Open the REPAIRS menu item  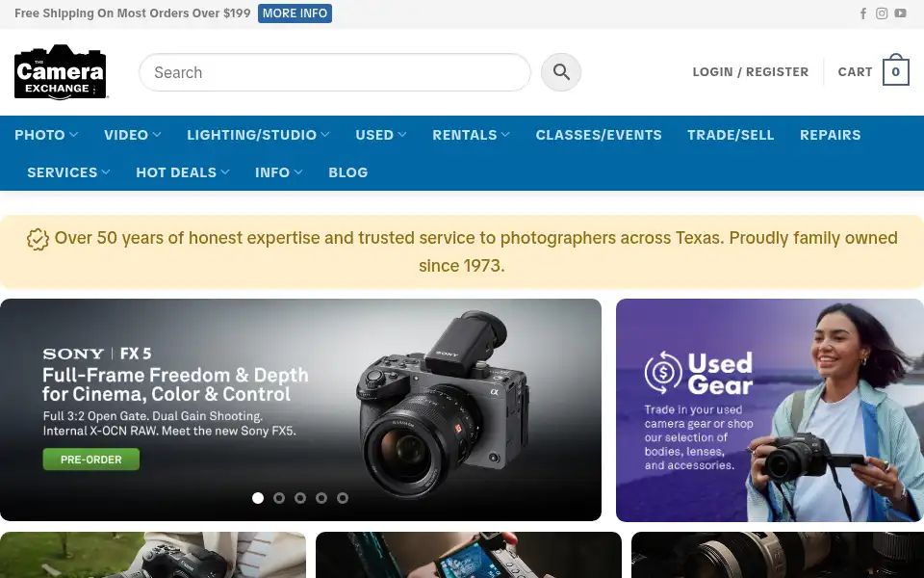click(x=831, y=135)
